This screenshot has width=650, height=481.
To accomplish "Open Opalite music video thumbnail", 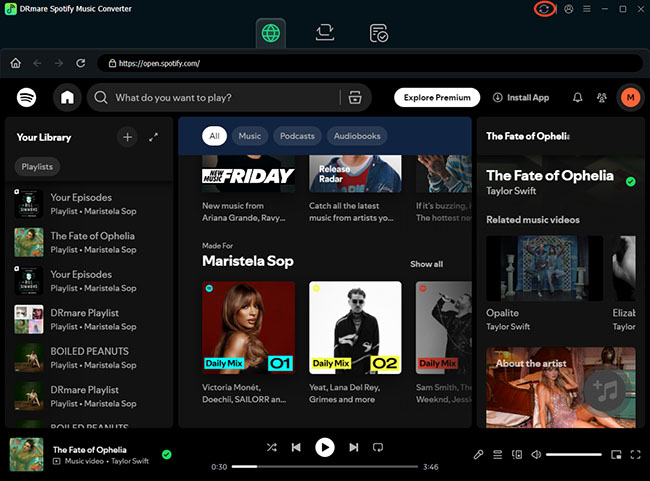I will (545, 268).
